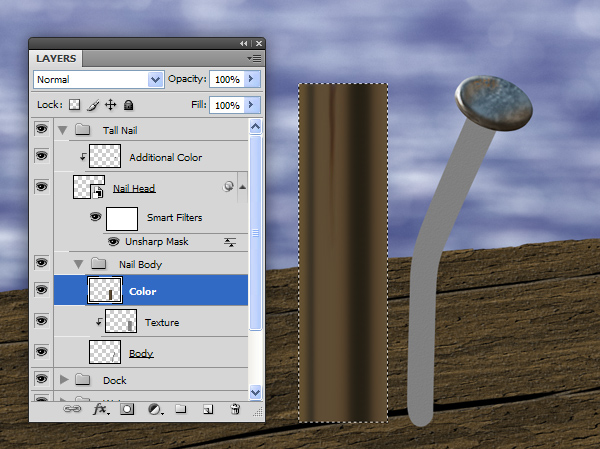
Task: Open the Opacity slider arrow
Action: (x=251, y=79)
